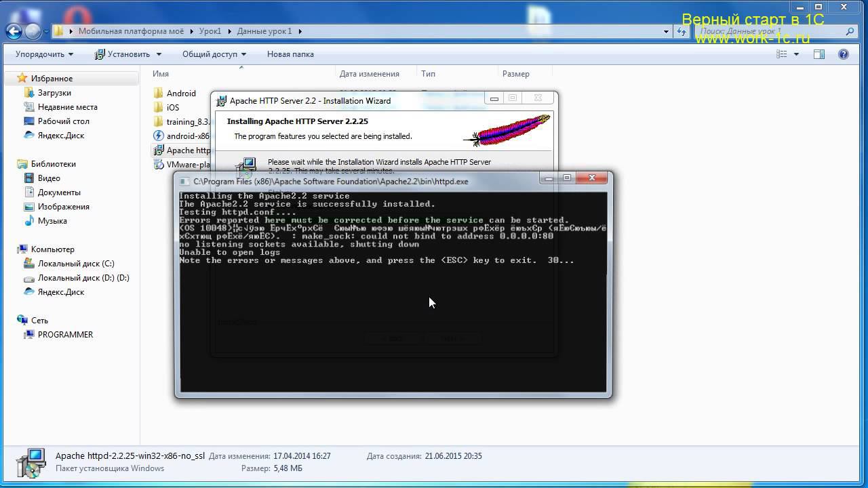Open the address bar history dropdown

(x=667, y=31)
